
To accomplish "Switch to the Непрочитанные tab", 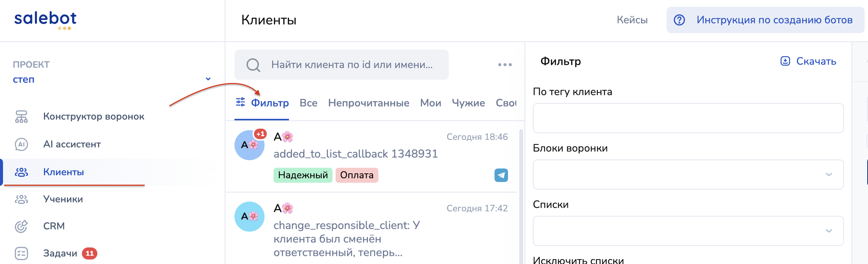I will pyautogui.click(x=368, y=103).
